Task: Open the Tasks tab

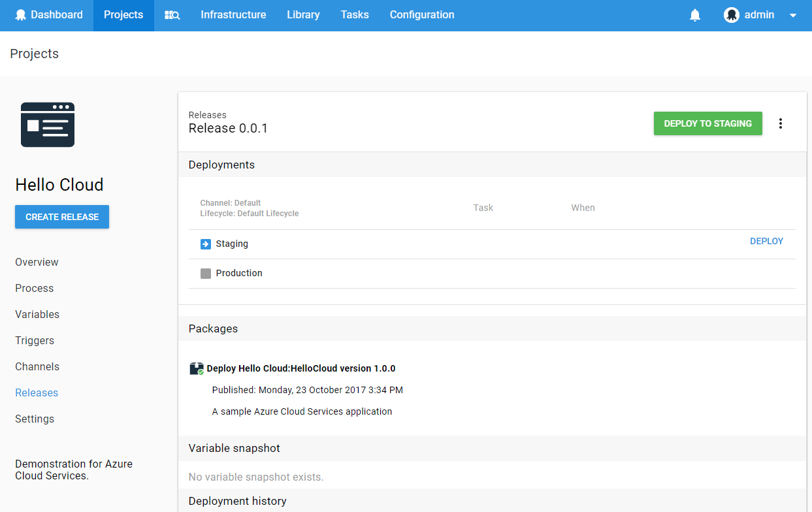Action: click(355, 15)
